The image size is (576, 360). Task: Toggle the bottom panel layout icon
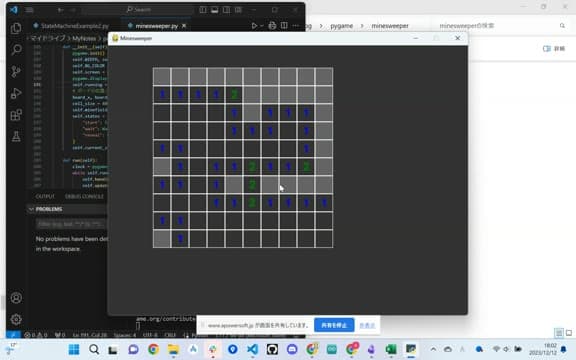point(215,10)
